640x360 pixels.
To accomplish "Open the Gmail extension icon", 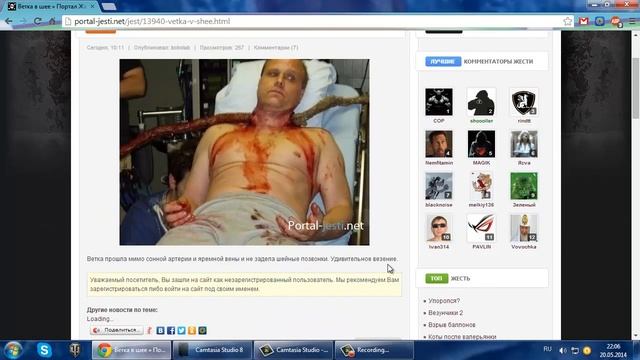I will tap(584, 21).
